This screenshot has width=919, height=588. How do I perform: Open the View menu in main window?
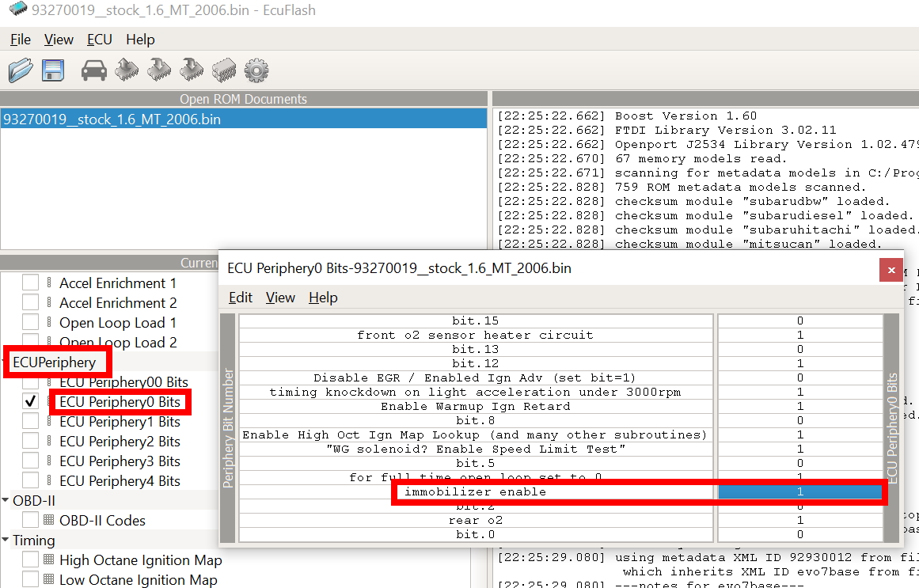[59, 40]
